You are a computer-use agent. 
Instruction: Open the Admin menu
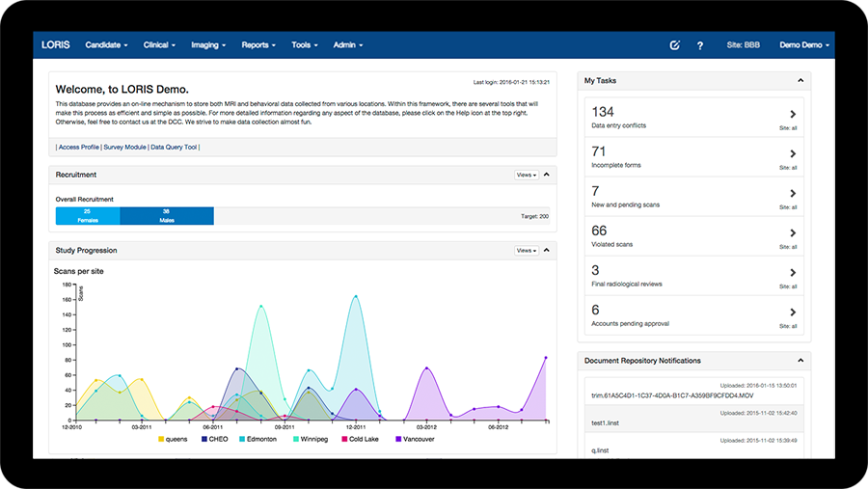348,45
